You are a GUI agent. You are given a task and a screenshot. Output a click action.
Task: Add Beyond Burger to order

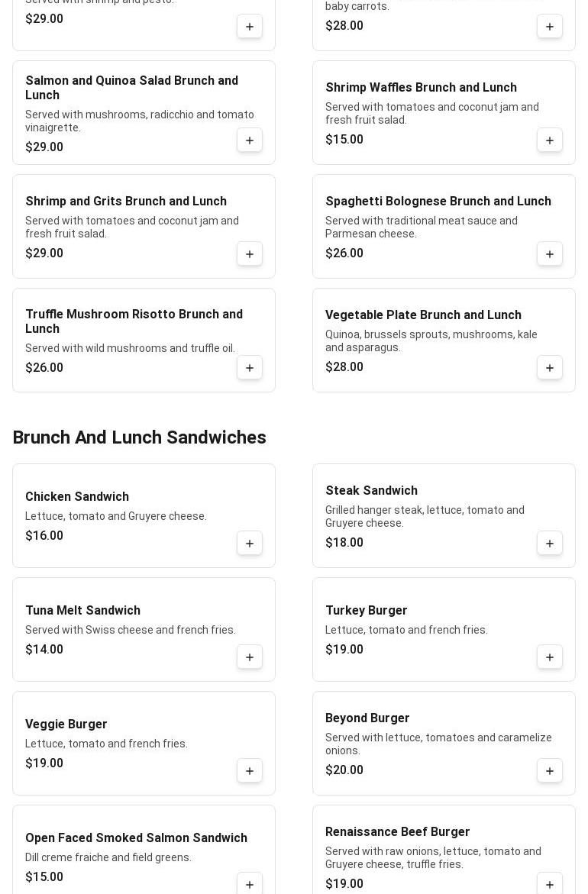550,771
